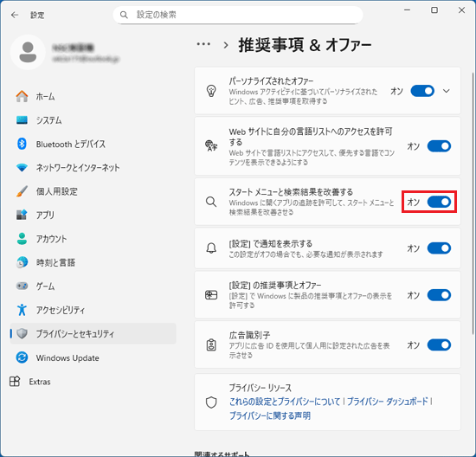The image size is (476, 457).
Task: Click the ゲーム controller icon
Action: 22,286
